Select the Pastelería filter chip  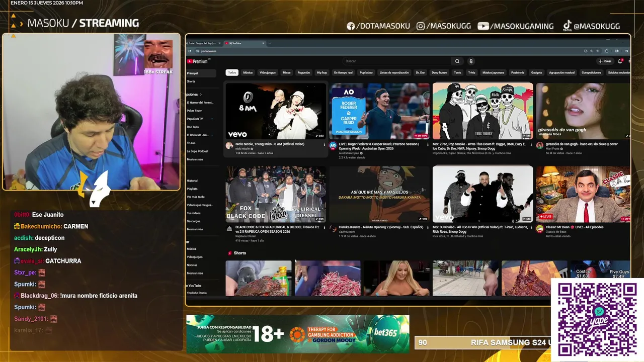pyautogui.click(x=518, y=72)
